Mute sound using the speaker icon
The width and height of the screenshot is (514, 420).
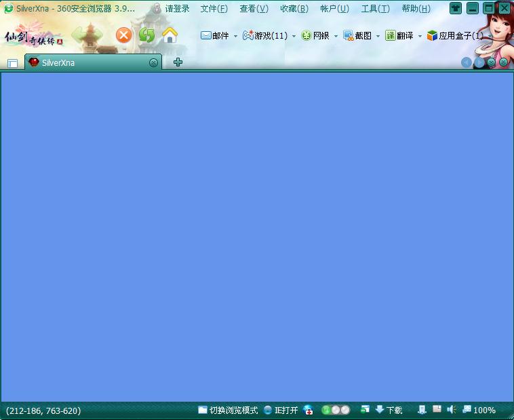pos(451,410)
